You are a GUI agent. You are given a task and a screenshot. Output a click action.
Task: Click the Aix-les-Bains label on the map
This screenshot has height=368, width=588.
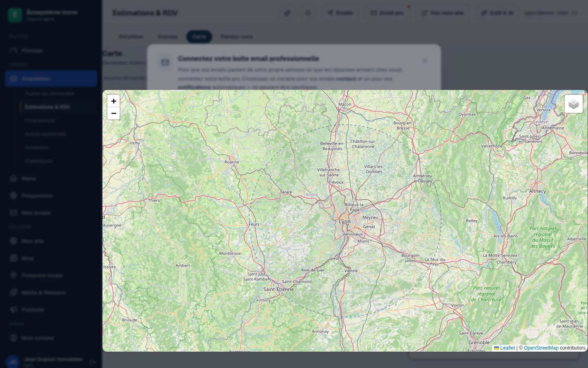[x=506, y=236]
